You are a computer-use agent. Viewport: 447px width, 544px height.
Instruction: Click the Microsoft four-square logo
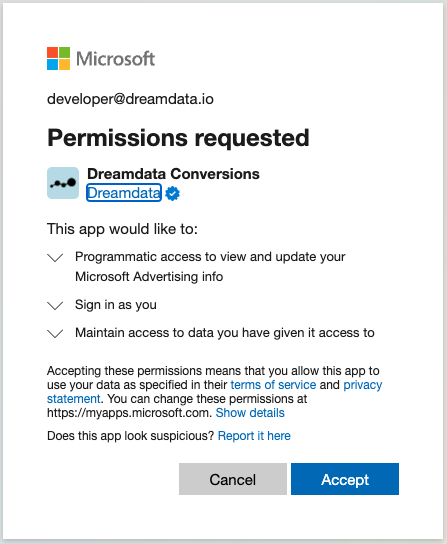pos(58,58)
